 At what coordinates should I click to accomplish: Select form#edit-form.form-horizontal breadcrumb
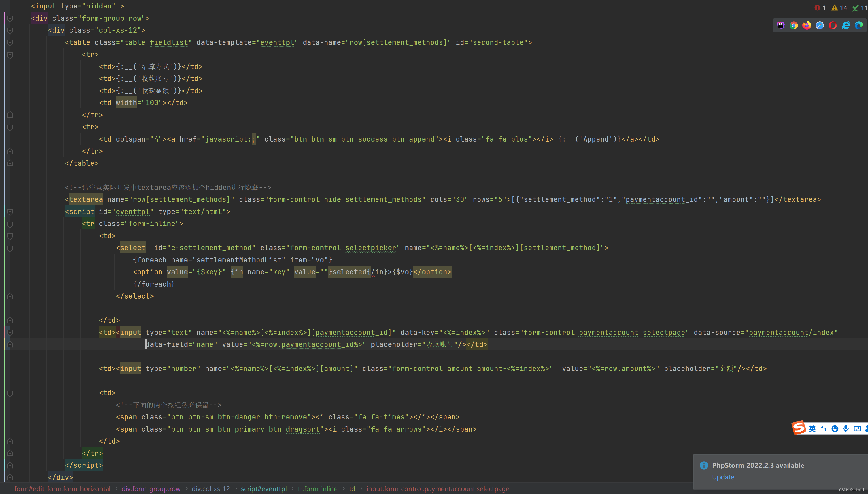click(62, 489)
